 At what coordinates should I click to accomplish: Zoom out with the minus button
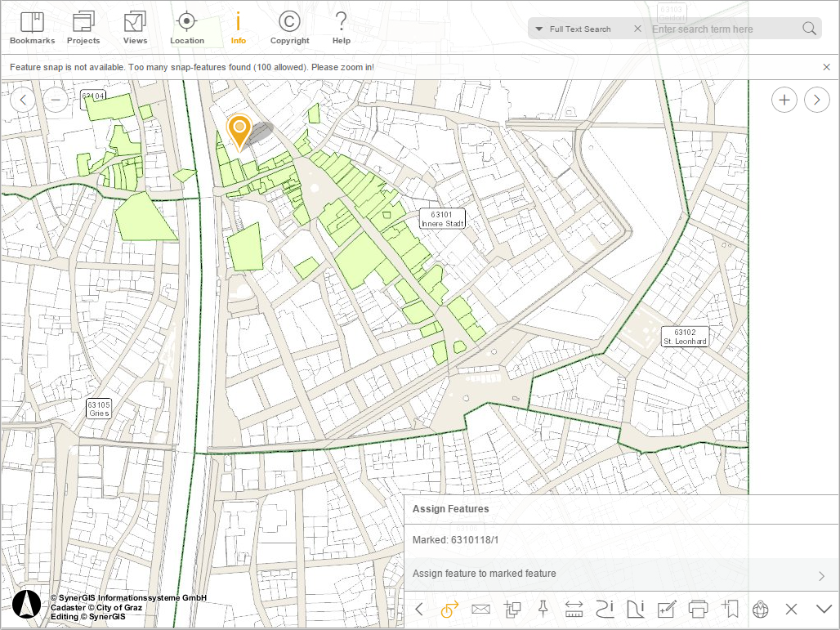(56, 100)
